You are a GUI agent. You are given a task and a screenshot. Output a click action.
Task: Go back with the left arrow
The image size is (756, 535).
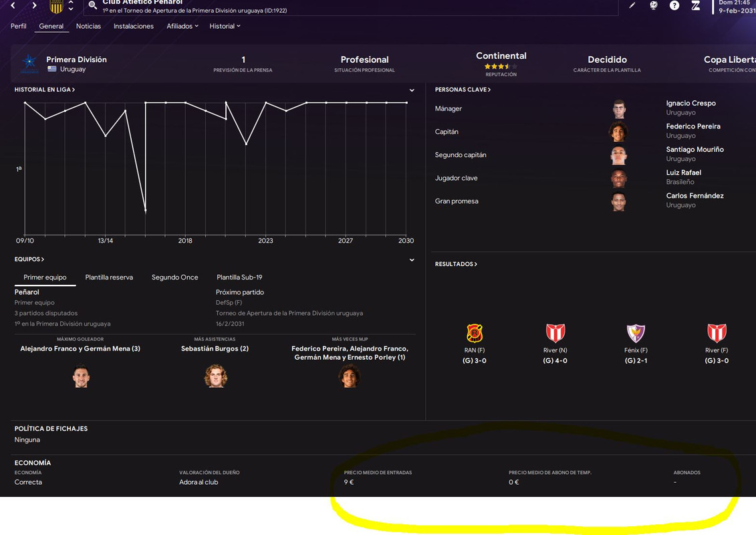[13, 5]
